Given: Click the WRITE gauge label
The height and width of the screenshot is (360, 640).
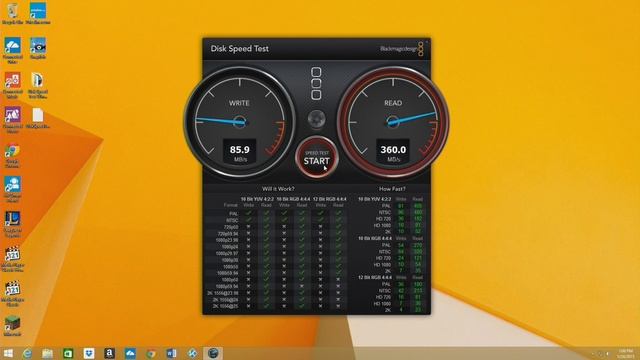Looking at the screenshot, I should (239, 103).
